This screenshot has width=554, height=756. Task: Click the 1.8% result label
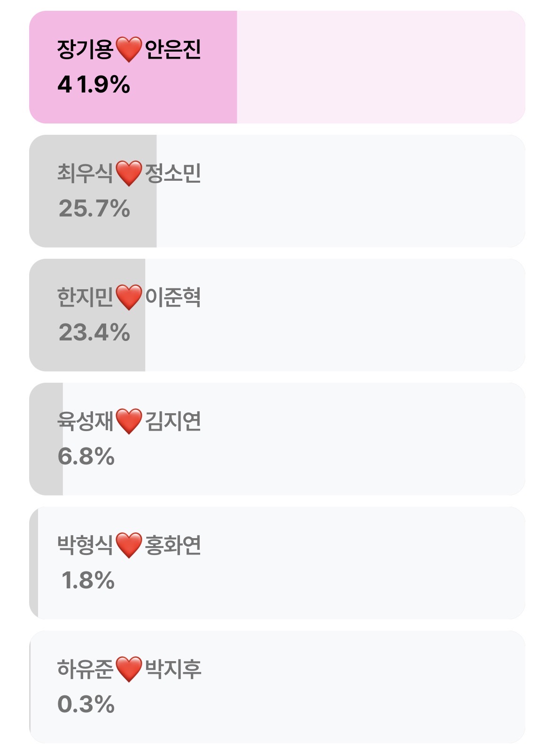pos(88,580)
